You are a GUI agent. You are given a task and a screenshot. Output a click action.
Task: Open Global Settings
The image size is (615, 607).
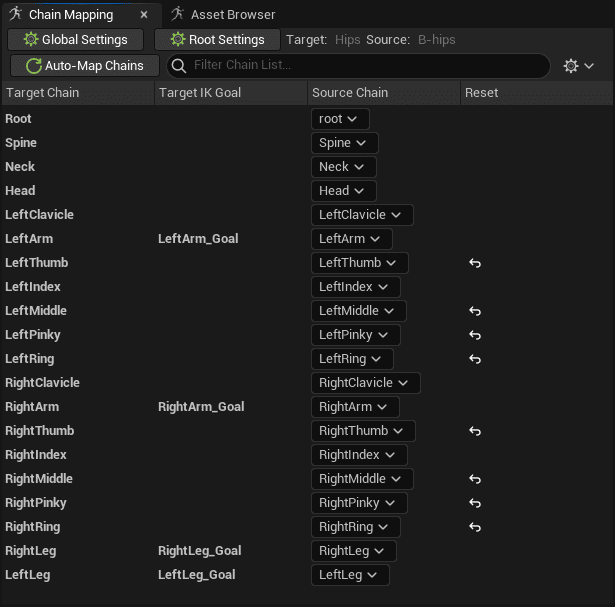click(76, 40)
